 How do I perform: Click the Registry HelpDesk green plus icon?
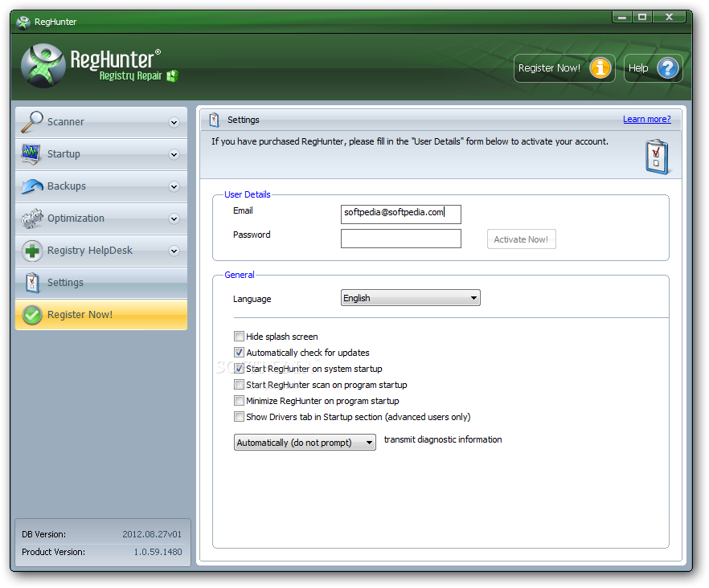point(32,251)
